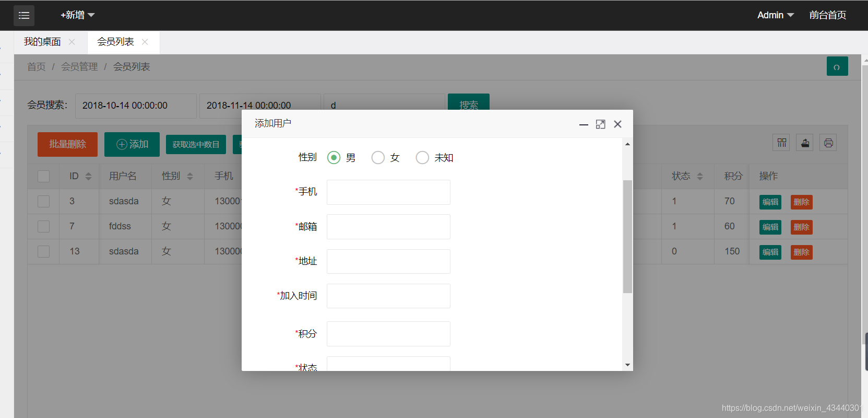
Task: Click the 批量删除 button
Action: (x=67, y=144)
